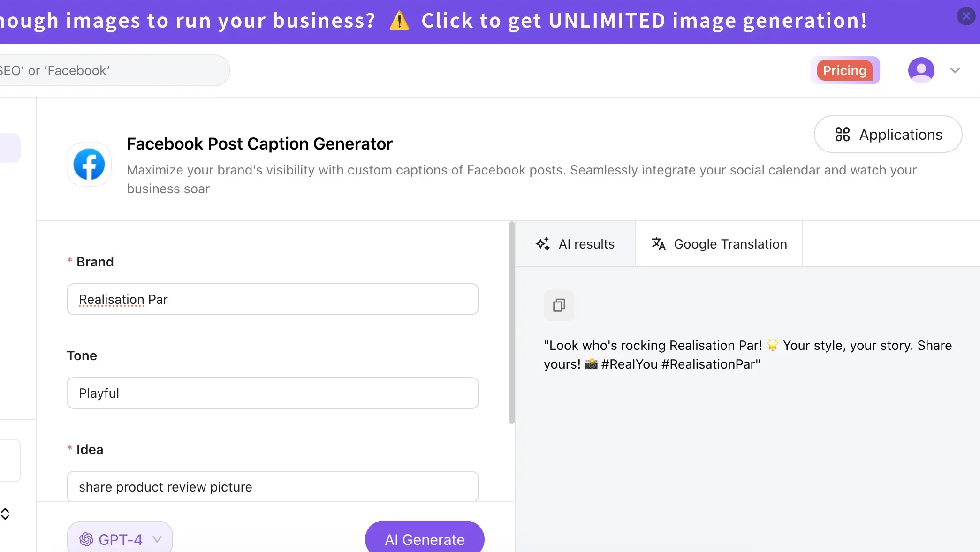The height and width of the screenshot is (552, 980).
Task: Click the Applications grid icon
Action: click(x=843, y=135)
